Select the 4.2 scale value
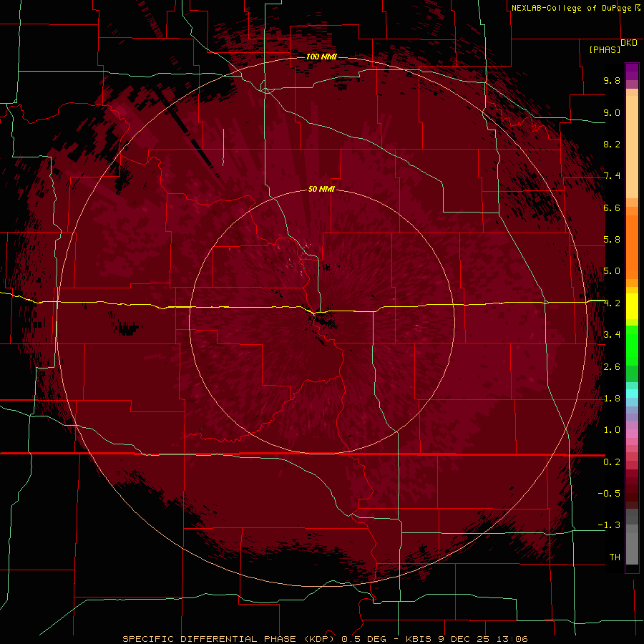Screen dimensions: 644x644 pyautogui.click(x=612, y=303)
